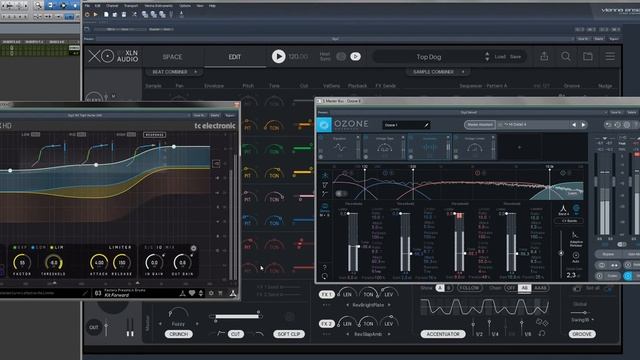The image size is (640, 360).
Task: Click the CRUNCH button
Action: 178,334
